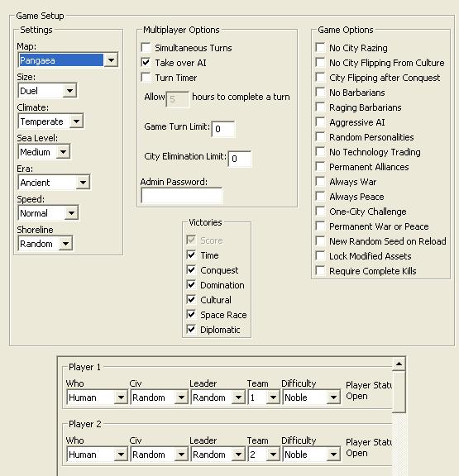Viewport: 459px width, 476px height.
Task: Open the Speed dropdown showing Normal
Action: tap(48, 213)
